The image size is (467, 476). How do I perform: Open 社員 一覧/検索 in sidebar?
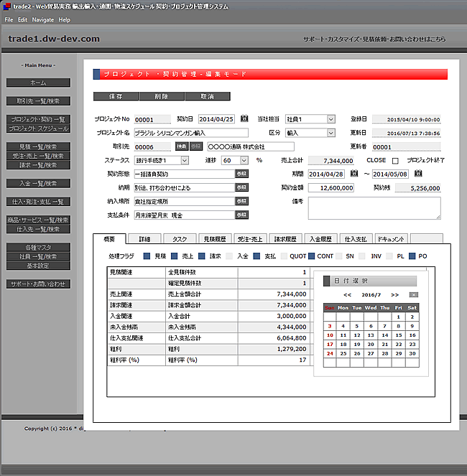pyautogui.click(x=38, y=256)
